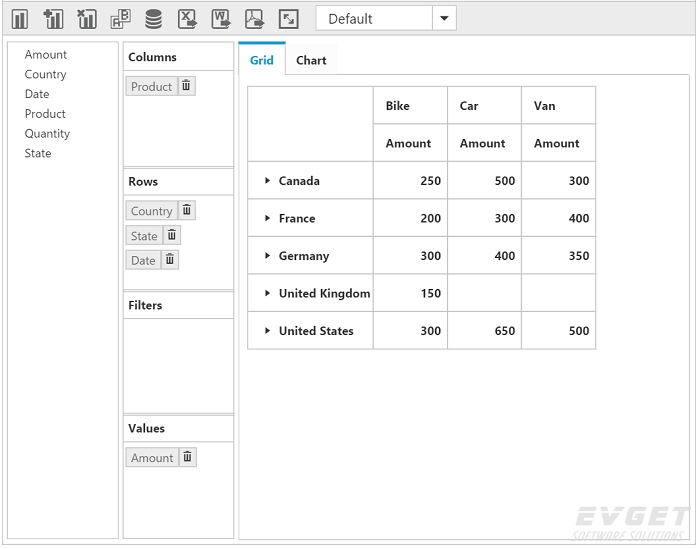This screenshot has width=700, height=549.
Task: Click the Product button in Columns
Action: click(x=152, y=86)
